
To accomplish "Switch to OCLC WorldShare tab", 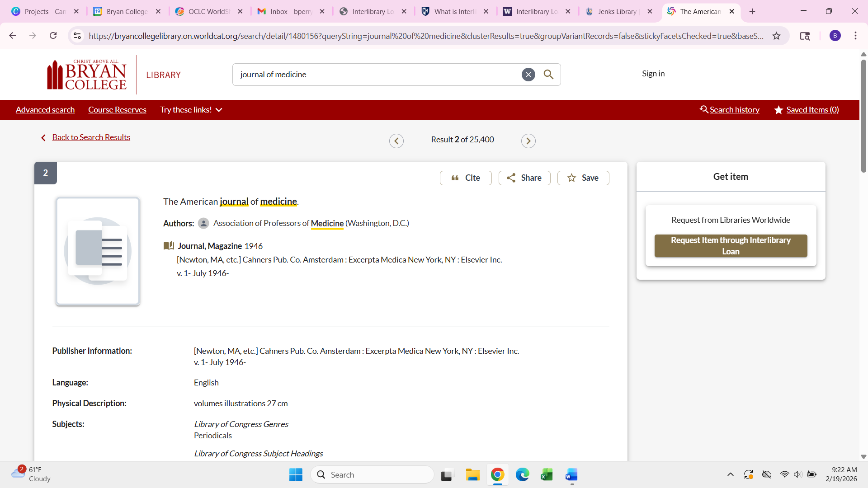I will coord(209,11).
